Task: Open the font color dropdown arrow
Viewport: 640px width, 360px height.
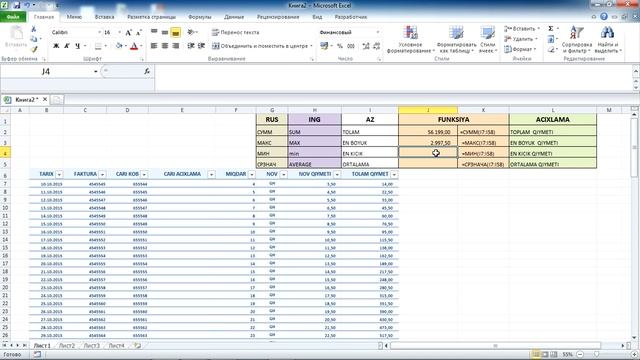Action: coord(141,46)
